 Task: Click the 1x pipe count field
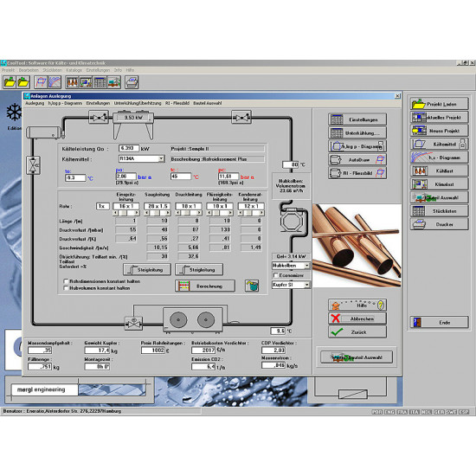tap(103, 207)
